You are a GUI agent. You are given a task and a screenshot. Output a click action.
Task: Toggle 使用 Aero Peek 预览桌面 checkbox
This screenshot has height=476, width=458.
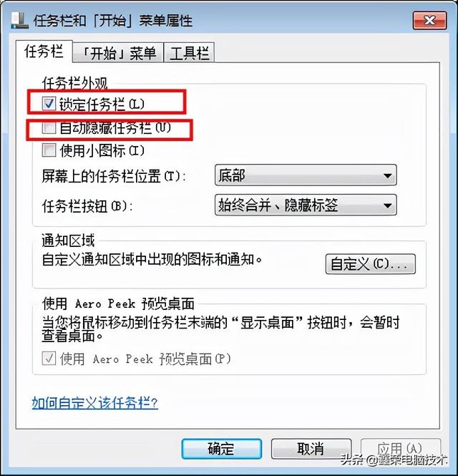tap(49, 359)
